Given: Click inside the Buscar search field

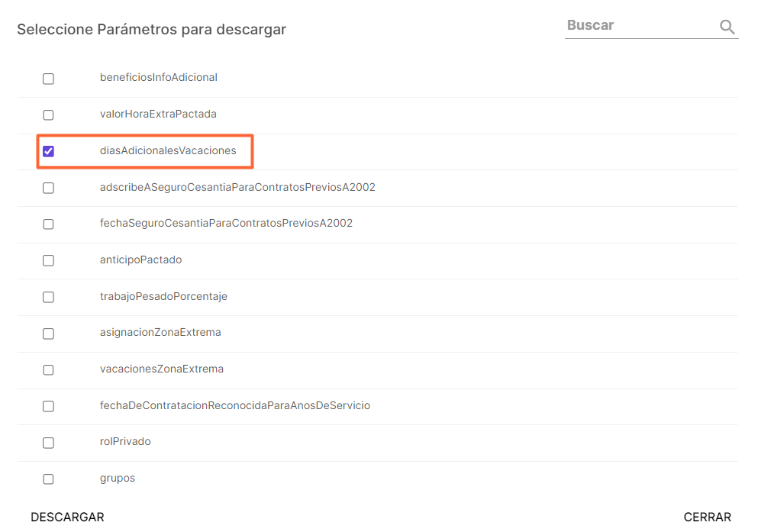Looking at the screenshot, I should coord(641,25).
